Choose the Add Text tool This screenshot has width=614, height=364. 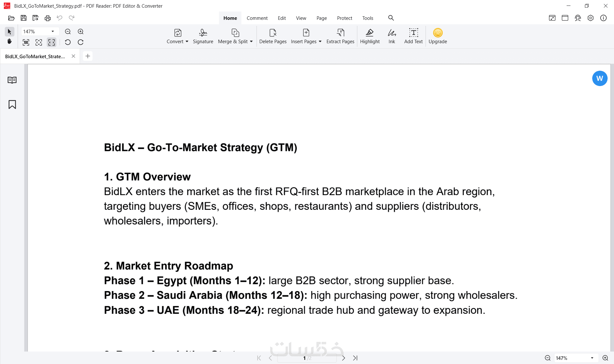coord(413,36)
